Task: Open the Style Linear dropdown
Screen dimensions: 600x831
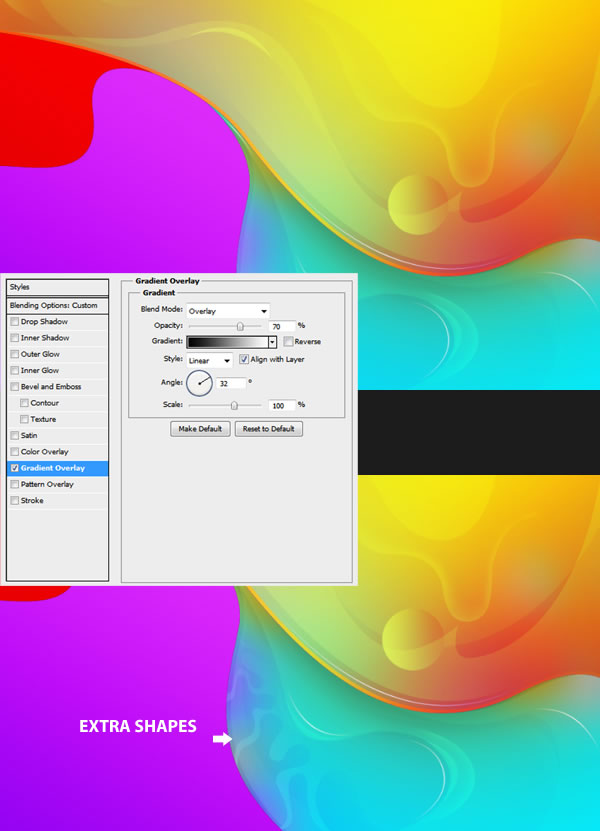Action: coord(209,360)
